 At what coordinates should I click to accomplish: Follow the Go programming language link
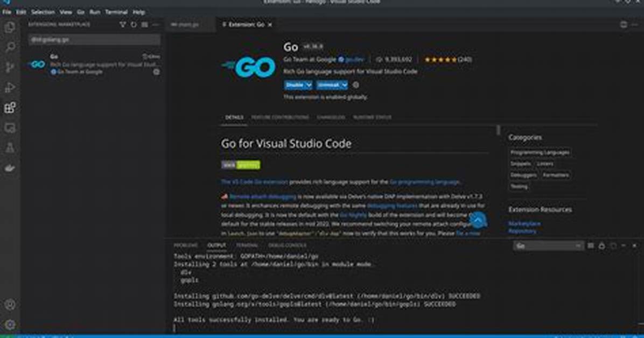[x=424, y=182]
